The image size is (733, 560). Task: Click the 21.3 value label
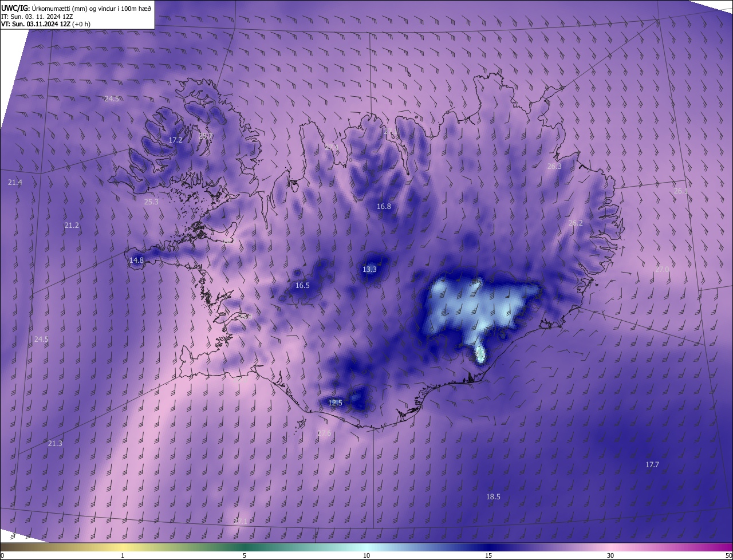(x=55, y=443)
